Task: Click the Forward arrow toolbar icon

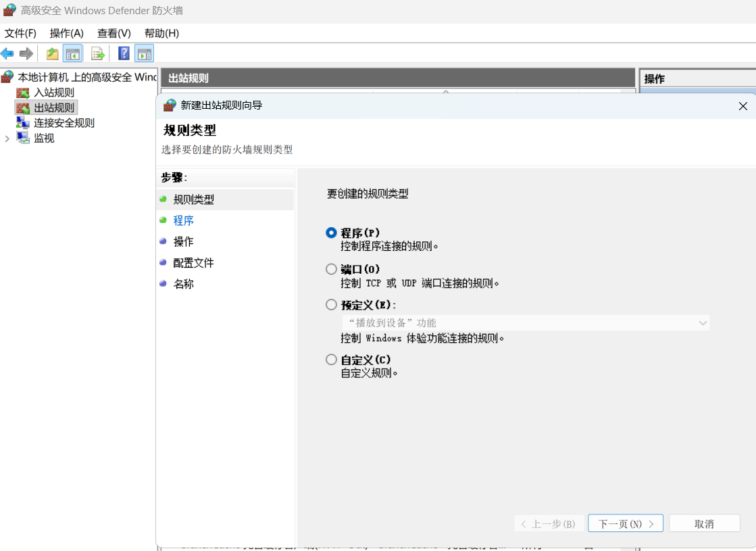Action: (x=26, y=53)
